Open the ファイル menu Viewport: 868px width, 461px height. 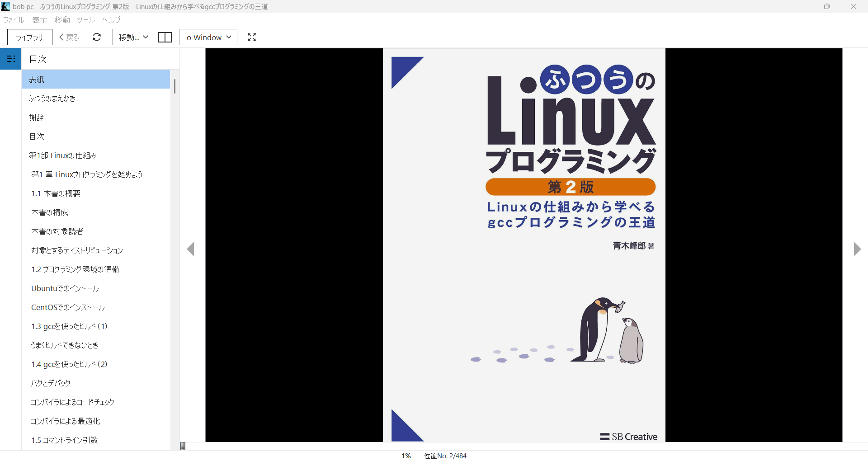click(x=14, y=20)
